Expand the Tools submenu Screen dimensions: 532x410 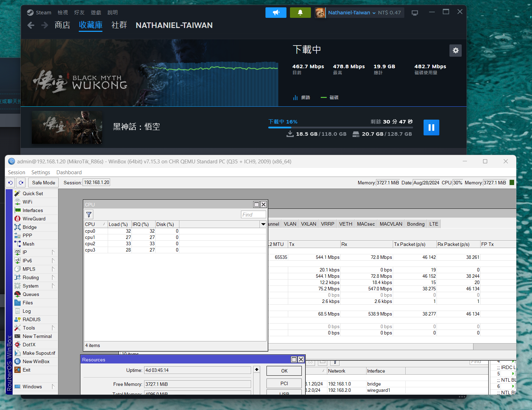[53, 328]
